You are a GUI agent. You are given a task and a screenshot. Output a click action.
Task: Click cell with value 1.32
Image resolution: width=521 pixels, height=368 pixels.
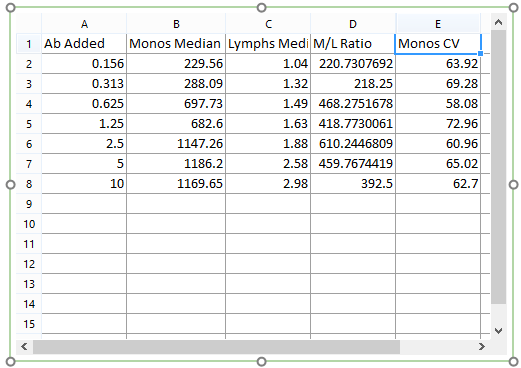(x=268, y=84)
